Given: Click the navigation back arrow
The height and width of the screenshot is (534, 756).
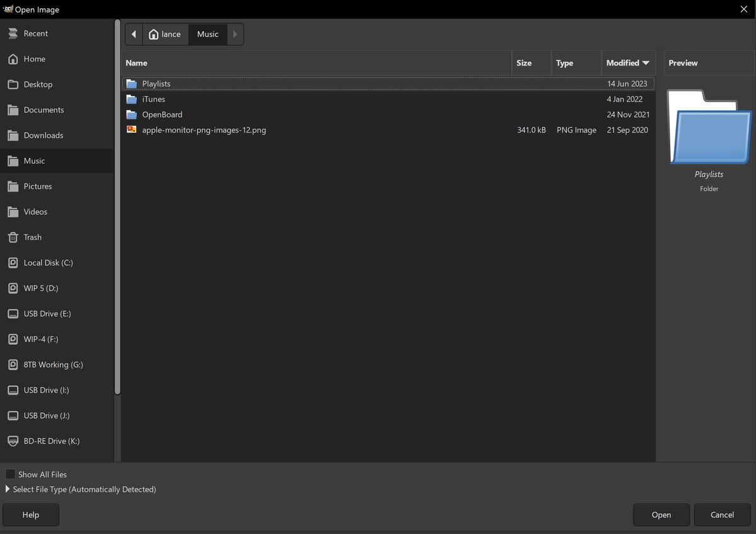Looking at the screenshot, I should click(134, 34).
